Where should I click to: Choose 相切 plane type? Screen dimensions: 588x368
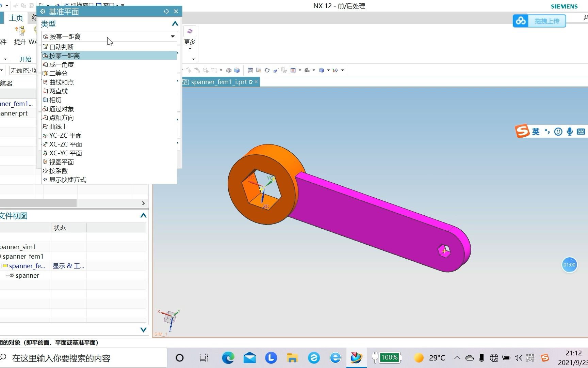coord(109,100)
